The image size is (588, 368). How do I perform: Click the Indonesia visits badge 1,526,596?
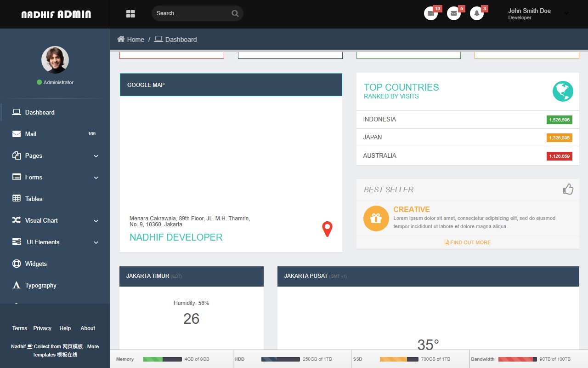pyautogui.click(x=559, y=120)
